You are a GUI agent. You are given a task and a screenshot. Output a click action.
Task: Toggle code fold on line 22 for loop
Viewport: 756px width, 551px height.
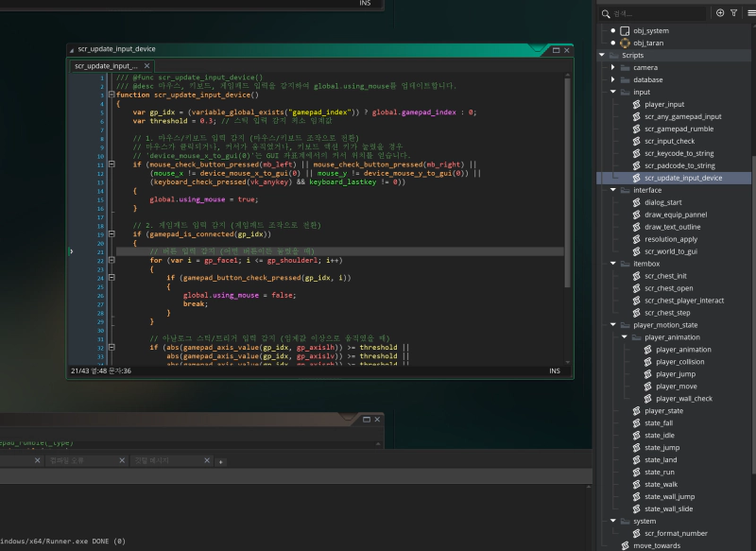click(112, 260)
